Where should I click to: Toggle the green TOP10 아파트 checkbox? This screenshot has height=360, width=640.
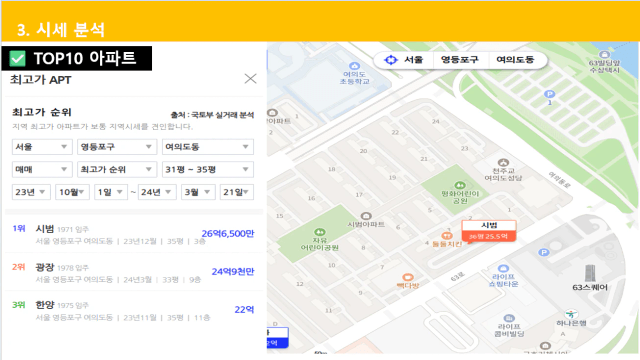pos(18,58)
